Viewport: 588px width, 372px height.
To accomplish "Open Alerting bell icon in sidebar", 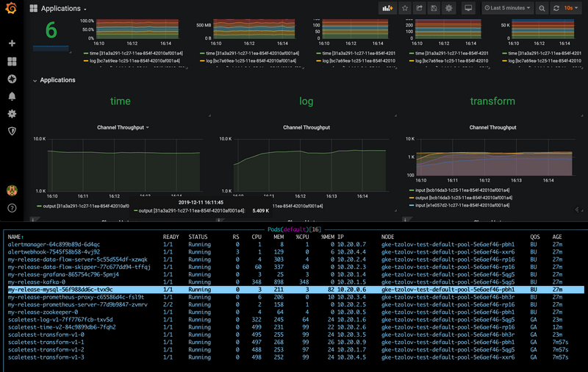I will click(12, 96).
